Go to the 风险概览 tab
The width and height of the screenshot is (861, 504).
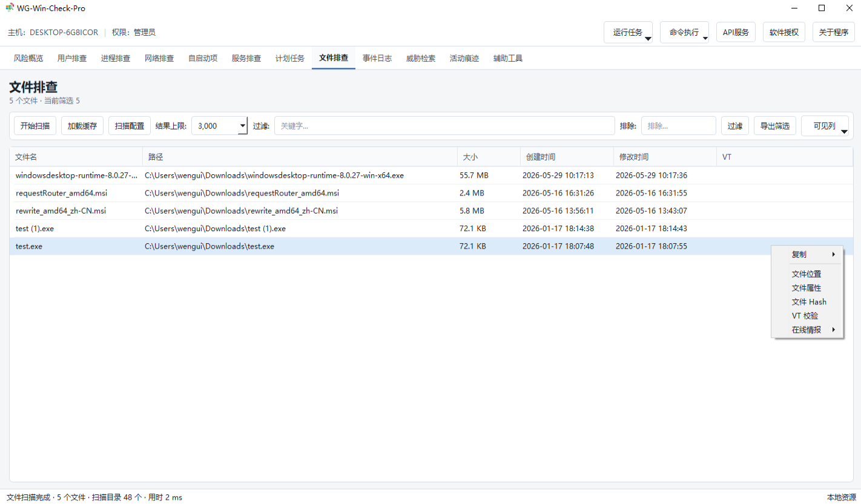tap(28, 59)
